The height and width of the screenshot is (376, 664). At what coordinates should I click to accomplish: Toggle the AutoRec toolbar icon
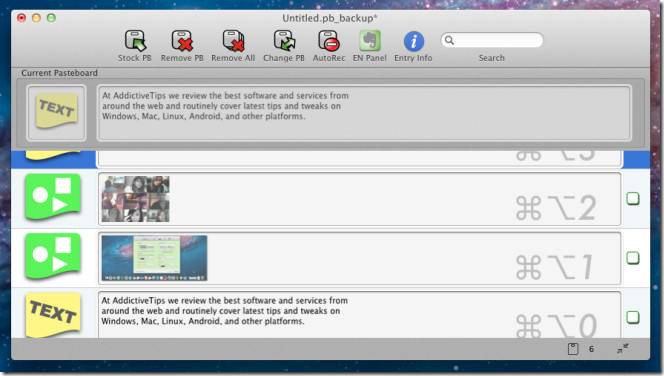tap(329, 41)
